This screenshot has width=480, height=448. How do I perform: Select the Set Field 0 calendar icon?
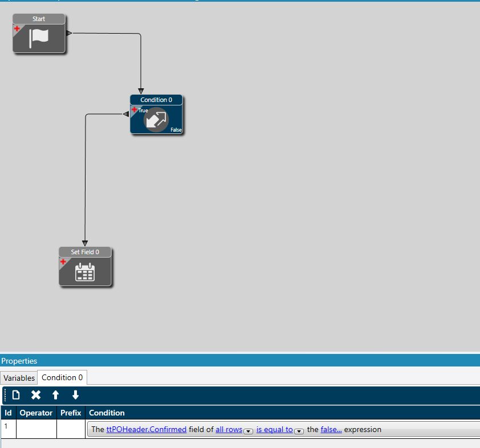click(x=85, y=272)
